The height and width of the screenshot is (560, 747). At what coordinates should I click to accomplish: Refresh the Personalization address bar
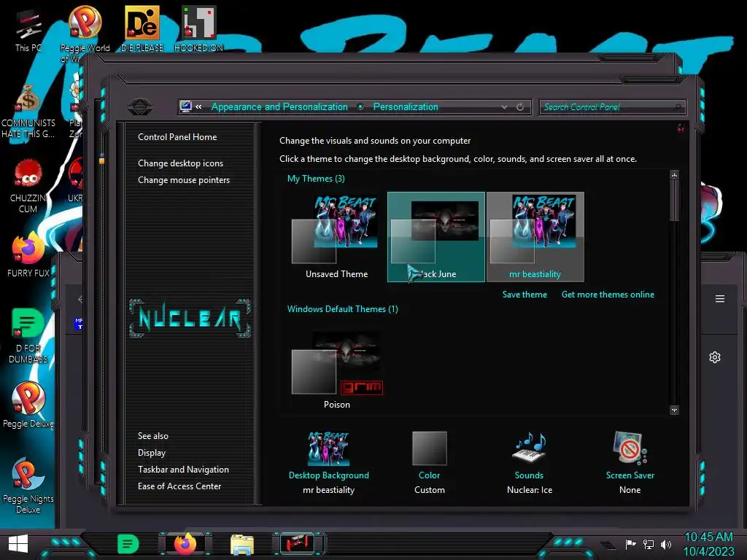tap(520, 107)
